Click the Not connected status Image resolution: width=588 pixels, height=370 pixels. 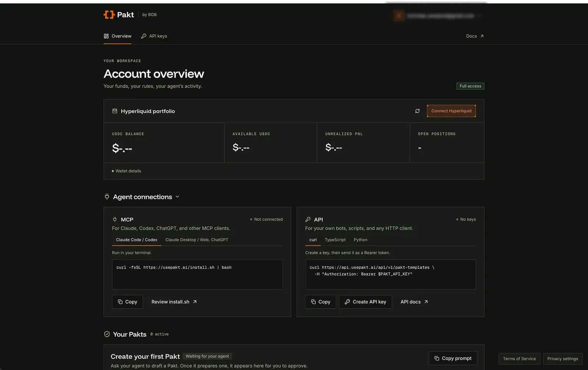[x=266, y=220]
